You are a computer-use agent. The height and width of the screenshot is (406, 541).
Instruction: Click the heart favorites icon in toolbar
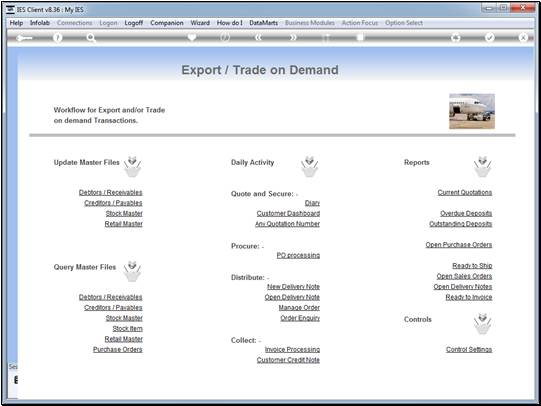[192, 37]
